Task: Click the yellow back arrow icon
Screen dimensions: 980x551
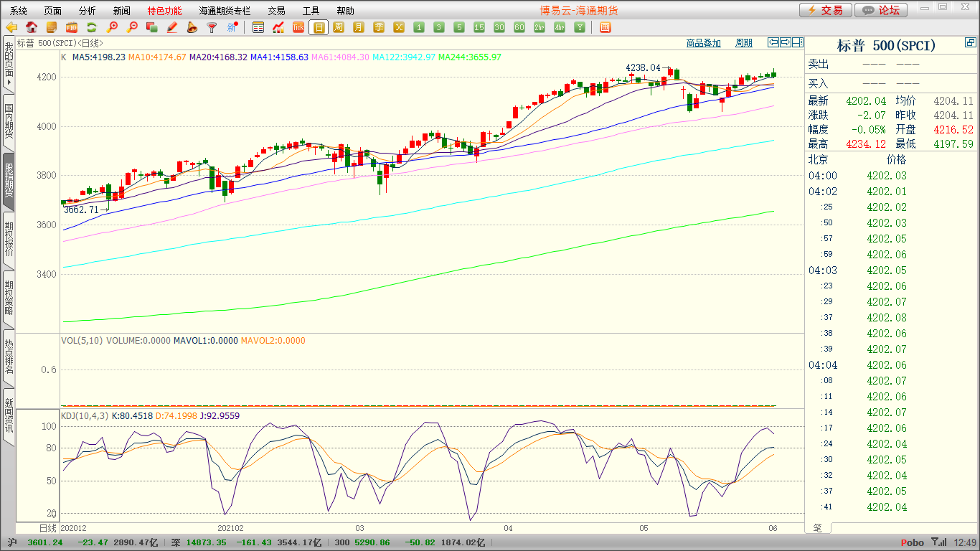Action: click(x=11, y=27)
